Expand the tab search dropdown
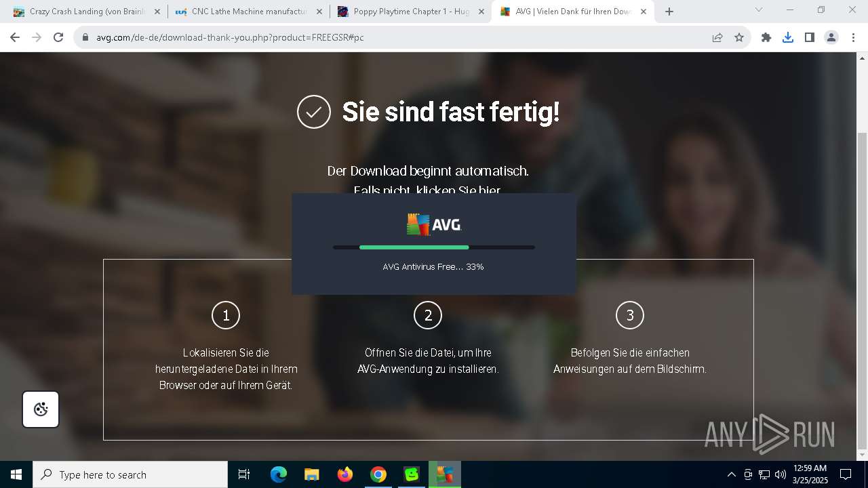 (759, 9)
